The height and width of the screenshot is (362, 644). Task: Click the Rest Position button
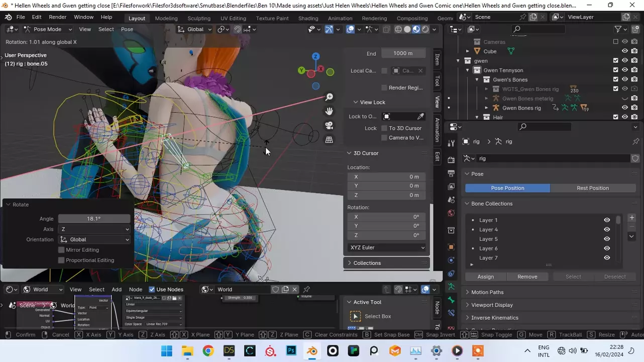(592, 188)
